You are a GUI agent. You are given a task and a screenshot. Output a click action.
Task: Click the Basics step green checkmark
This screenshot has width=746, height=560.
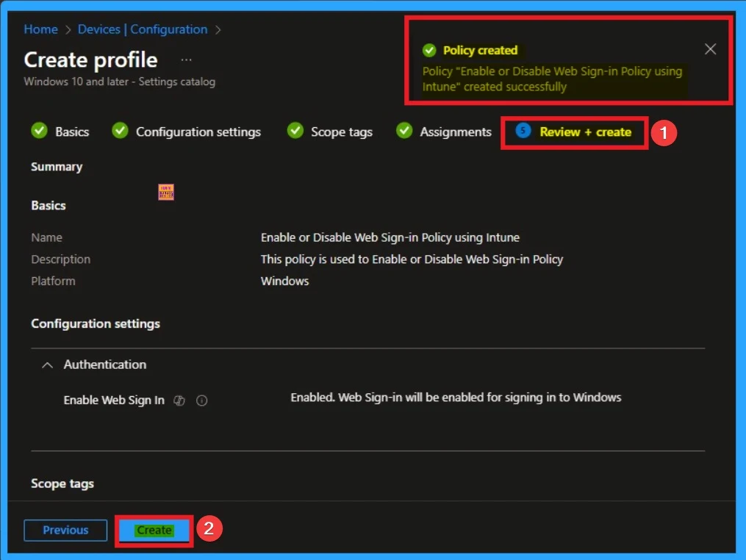coord(40,130)
